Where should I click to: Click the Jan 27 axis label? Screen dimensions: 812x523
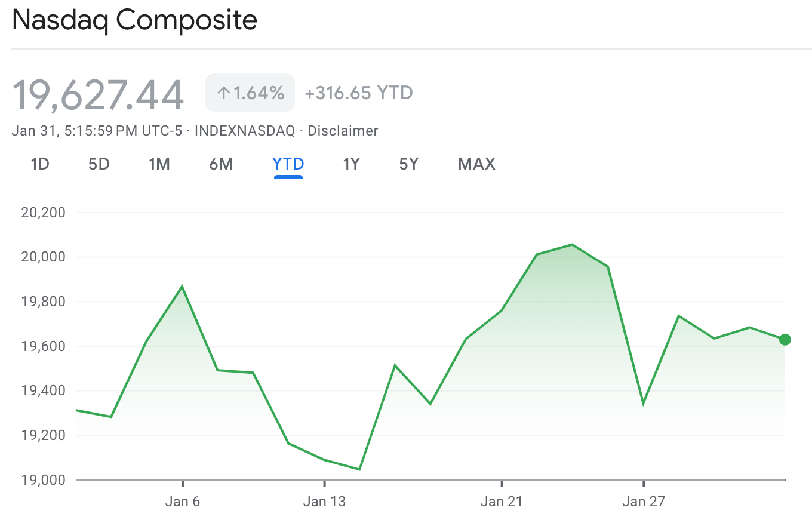click(643, 502)
